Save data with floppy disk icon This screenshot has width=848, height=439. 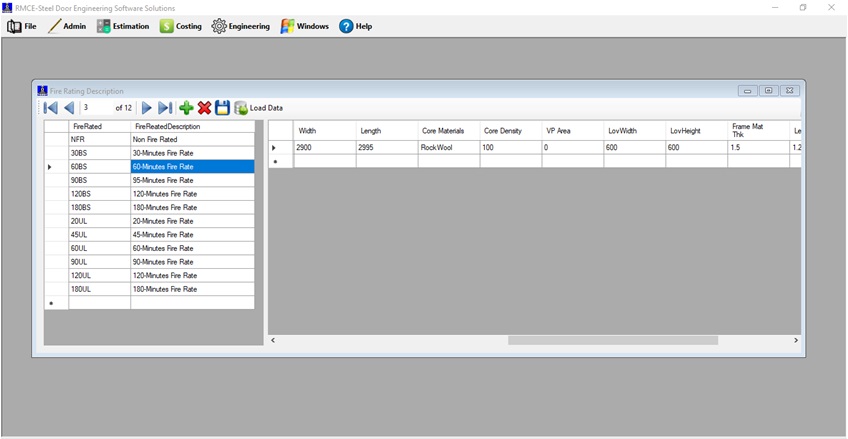click(222, 108)
